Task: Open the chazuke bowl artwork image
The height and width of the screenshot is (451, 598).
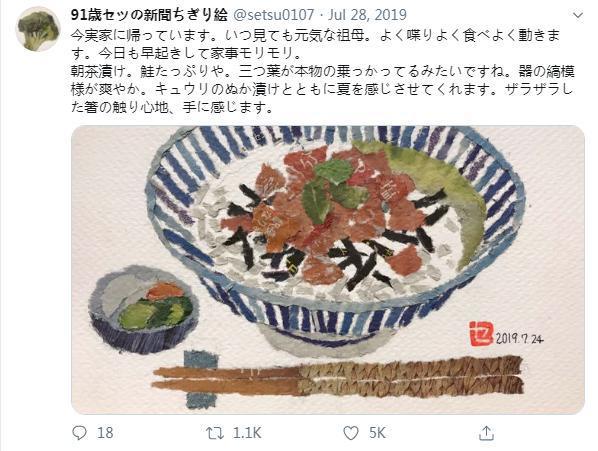Action: coord(328,270)
